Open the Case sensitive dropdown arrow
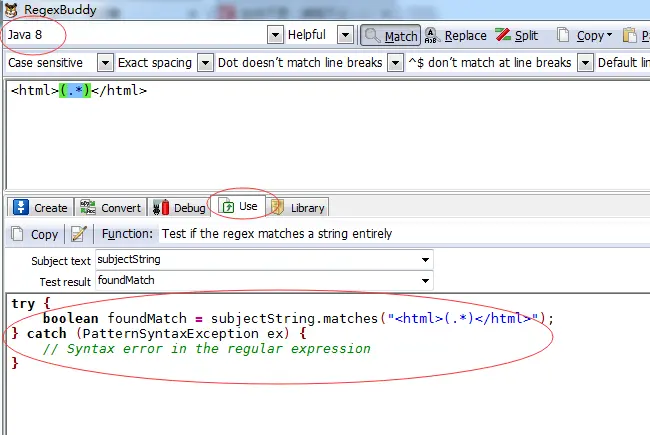650x435 pixels. coord(105,63)
